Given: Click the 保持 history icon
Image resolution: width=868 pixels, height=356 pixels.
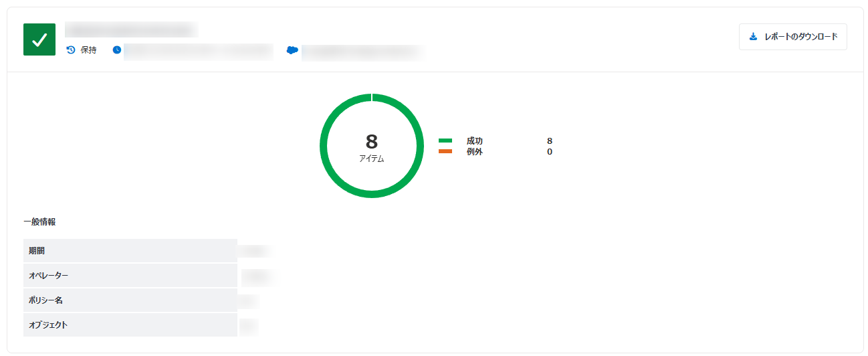Looking at the screenshot, I should coord(71,50).
